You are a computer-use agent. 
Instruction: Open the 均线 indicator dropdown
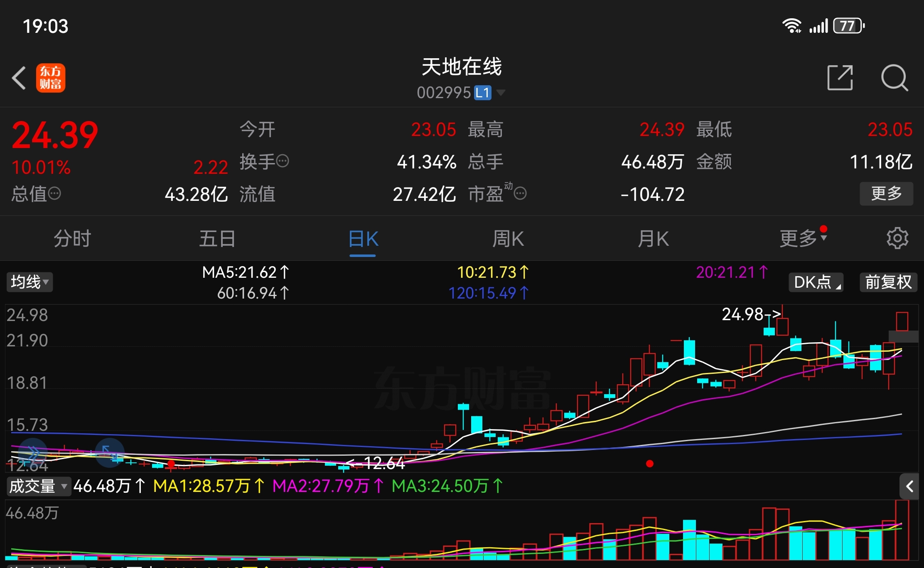click(29, 282)
